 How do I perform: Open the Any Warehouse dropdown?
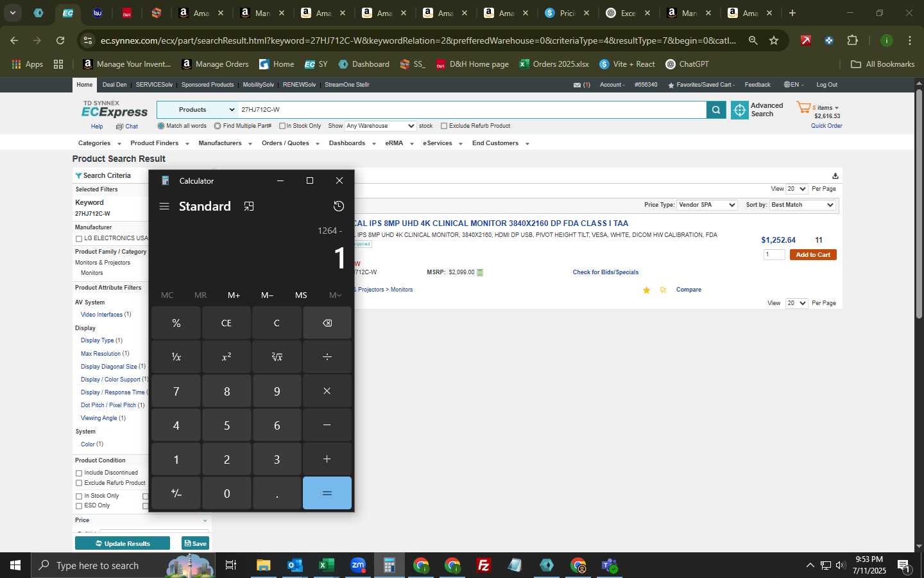tap(380, 126)
